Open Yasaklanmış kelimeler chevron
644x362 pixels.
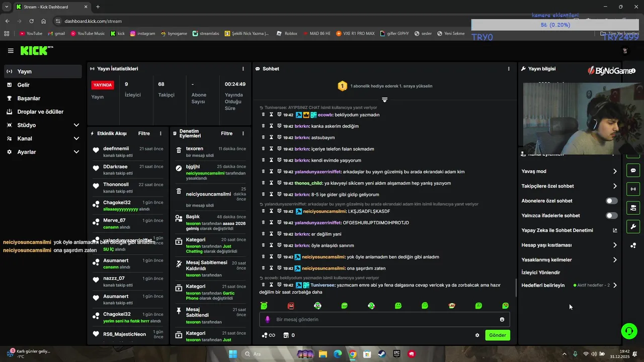tap(615, 260)
